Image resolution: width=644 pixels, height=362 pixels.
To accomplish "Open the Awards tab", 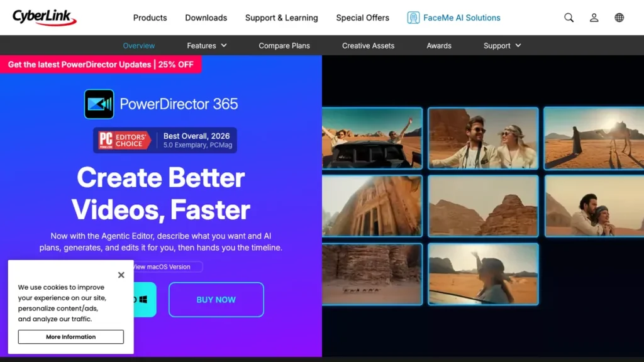I will 438,45.
